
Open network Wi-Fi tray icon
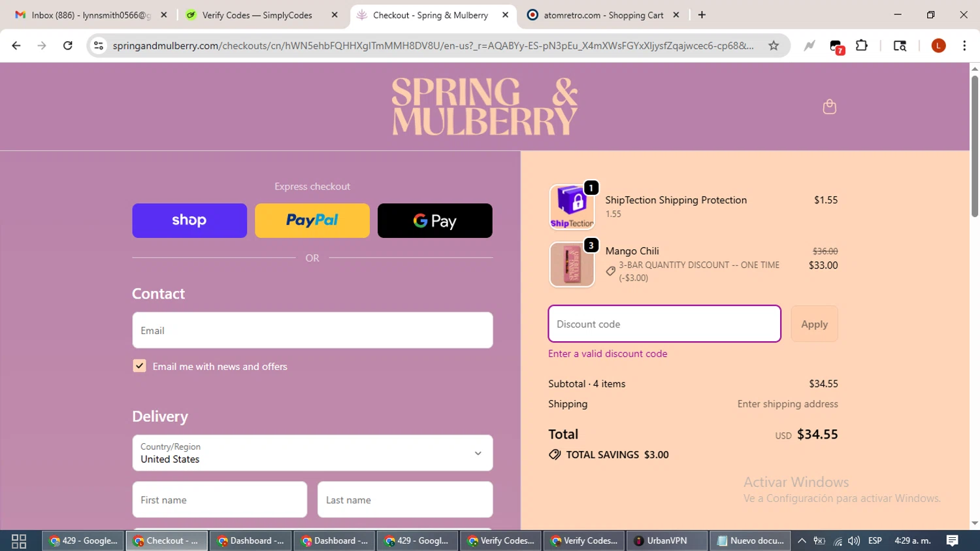tap(837, 541)
